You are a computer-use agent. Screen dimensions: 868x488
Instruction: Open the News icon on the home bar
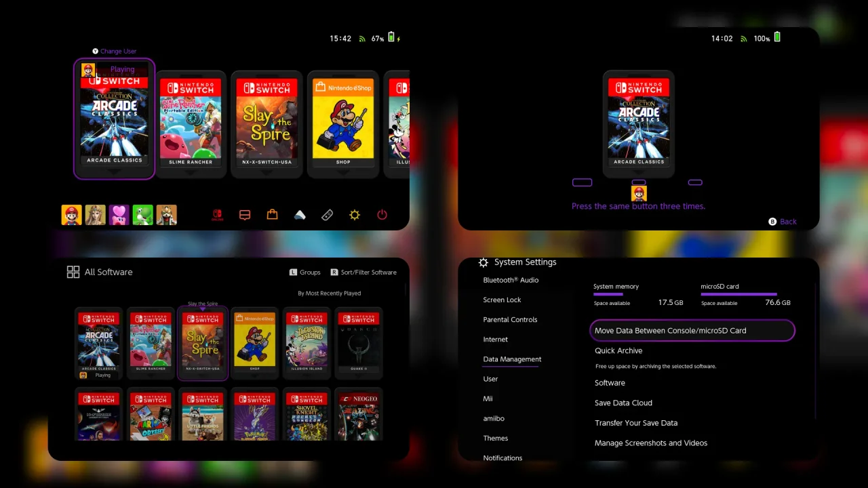point(245,215)
